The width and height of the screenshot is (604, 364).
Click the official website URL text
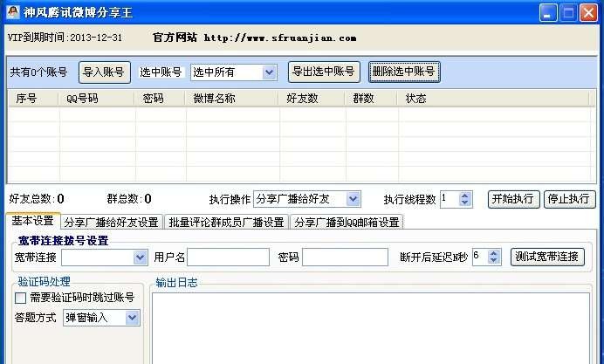pyautogui.click(x=280, y=38)
